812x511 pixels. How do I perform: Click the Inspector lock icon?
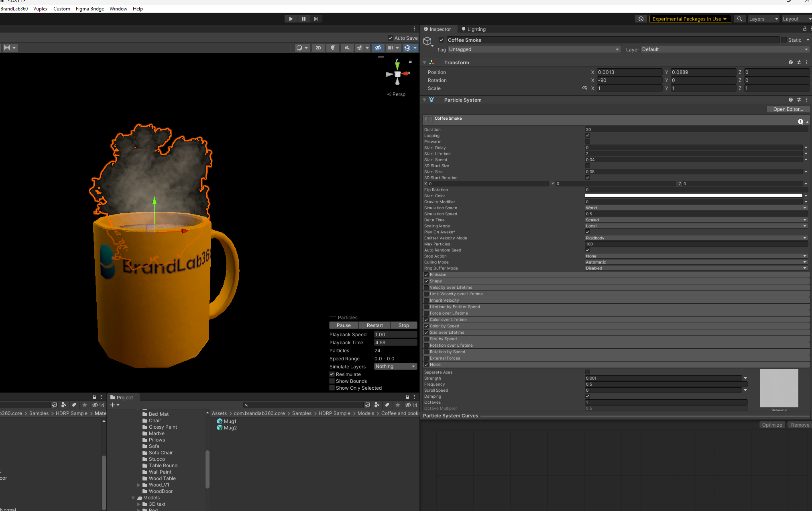point(804,29)
